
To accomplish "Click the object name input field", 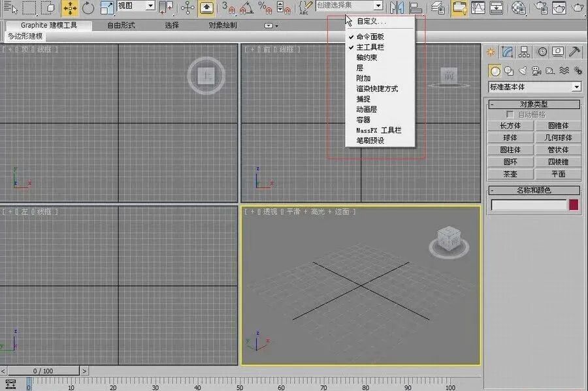I will pos(529,205).
